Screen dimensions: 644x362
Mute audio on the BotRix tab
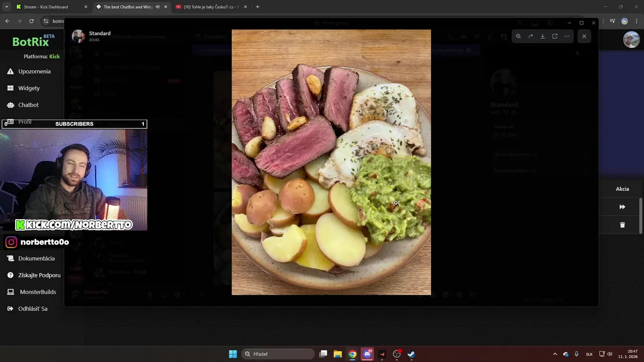[x=157, y=7]
